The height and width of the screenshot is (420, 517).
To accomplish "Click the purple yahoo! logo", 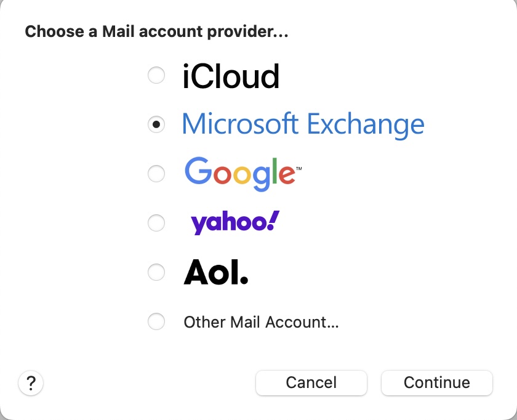I will tap(235, 223).
